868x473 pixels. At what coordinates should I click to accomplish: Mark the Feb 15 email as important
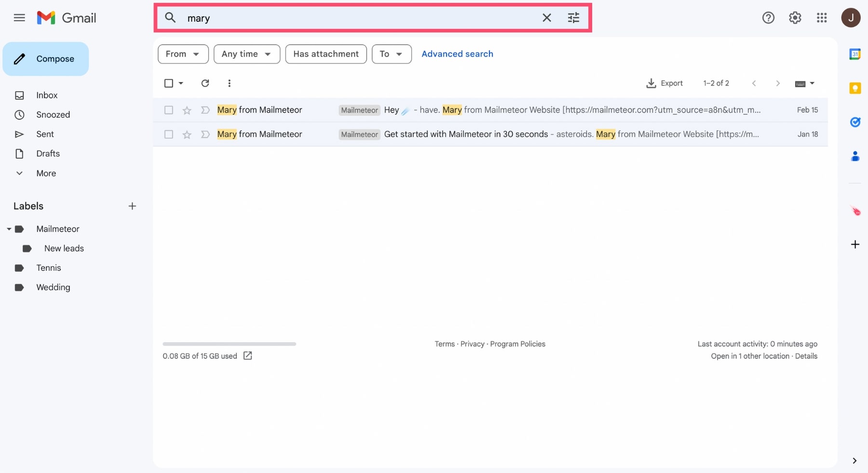tap(205, 110)
